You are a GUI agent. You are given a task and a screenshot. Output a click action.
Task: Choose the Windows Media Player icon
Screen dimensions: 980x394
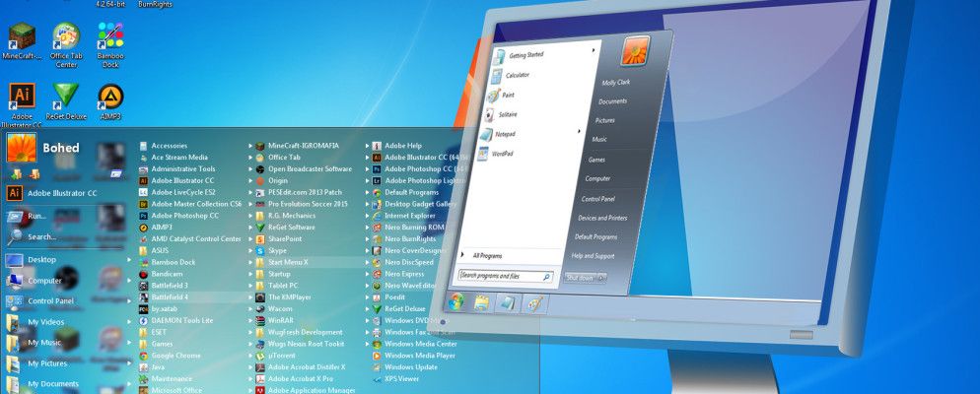point(377,356)
